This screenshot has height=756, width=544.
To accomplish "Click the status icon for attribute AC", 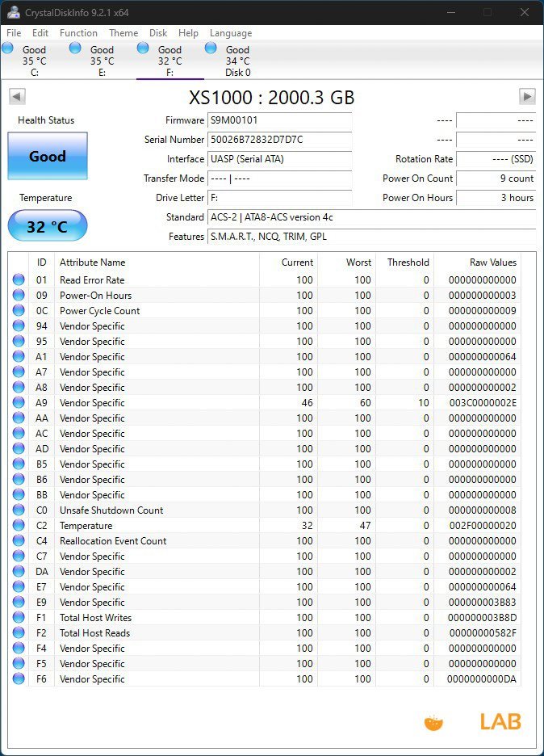I will (x=19, y=434).
